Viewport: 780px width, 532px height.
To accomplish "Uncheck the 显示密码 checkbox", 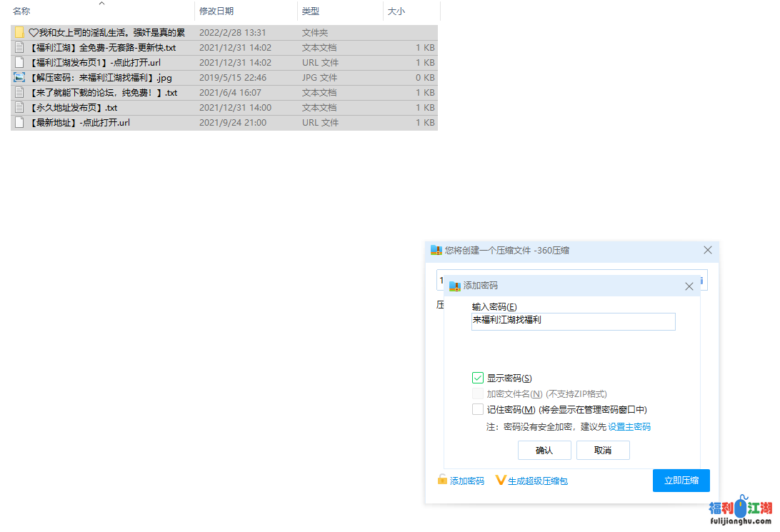I will [x=478, y=378].
